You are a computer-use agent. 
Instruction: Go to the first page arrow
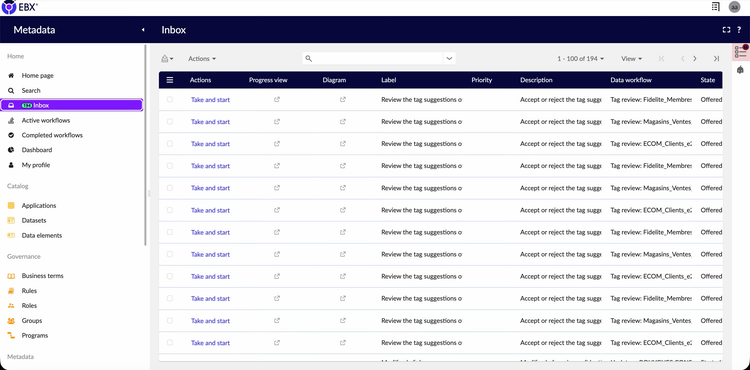pyautogui.click(x=662, y=58)
